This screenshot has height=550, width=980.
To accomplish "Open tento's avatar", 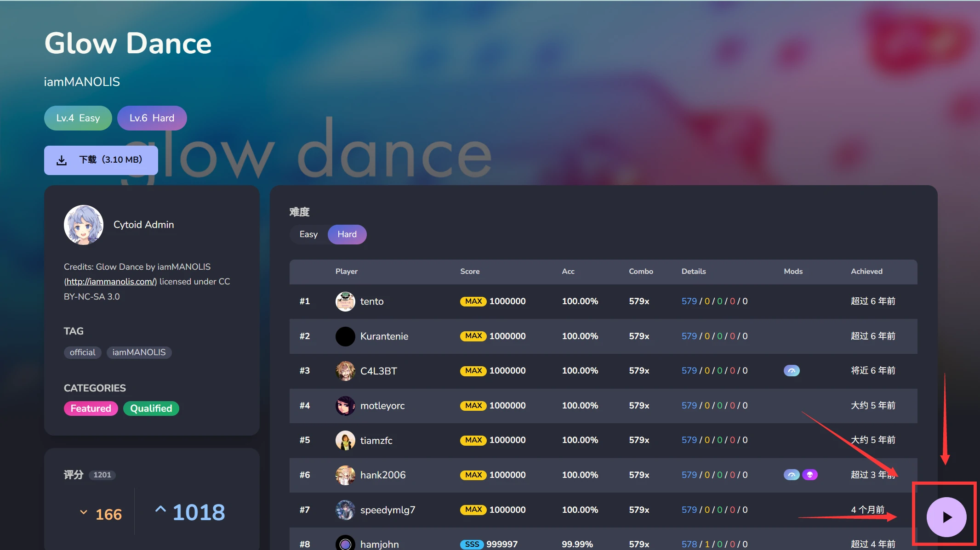I will point(345,301).
